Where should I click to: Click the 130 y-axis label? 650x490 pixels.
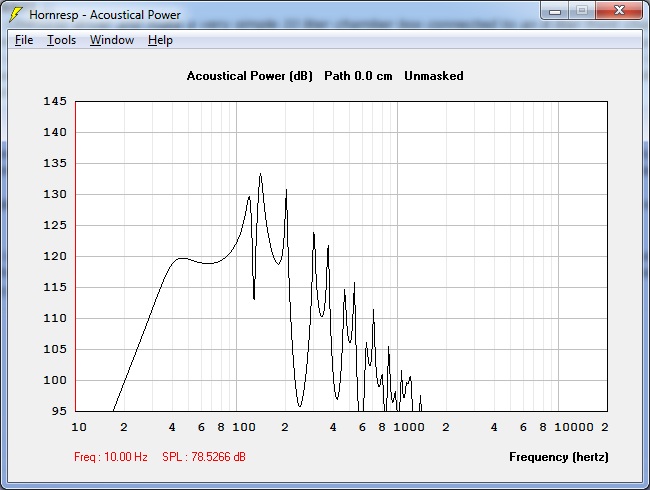pyautogui.click(x=55, y=194)
